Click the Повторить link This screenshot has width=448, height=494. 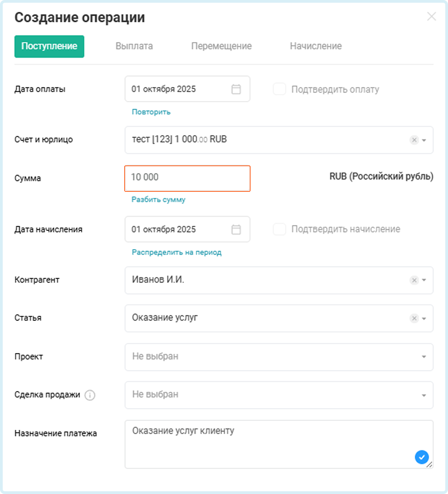[x=151, y=112]
